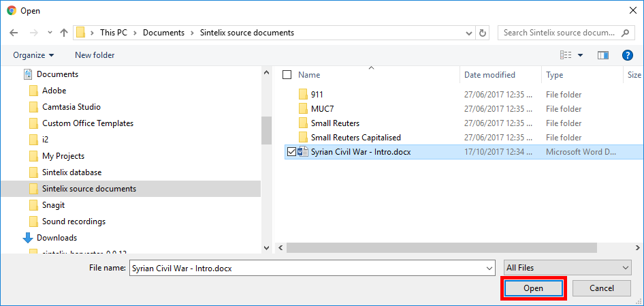Expand the address bar history dropdown
The height and width of the screenshot is (306, 644).
(469, 33)
